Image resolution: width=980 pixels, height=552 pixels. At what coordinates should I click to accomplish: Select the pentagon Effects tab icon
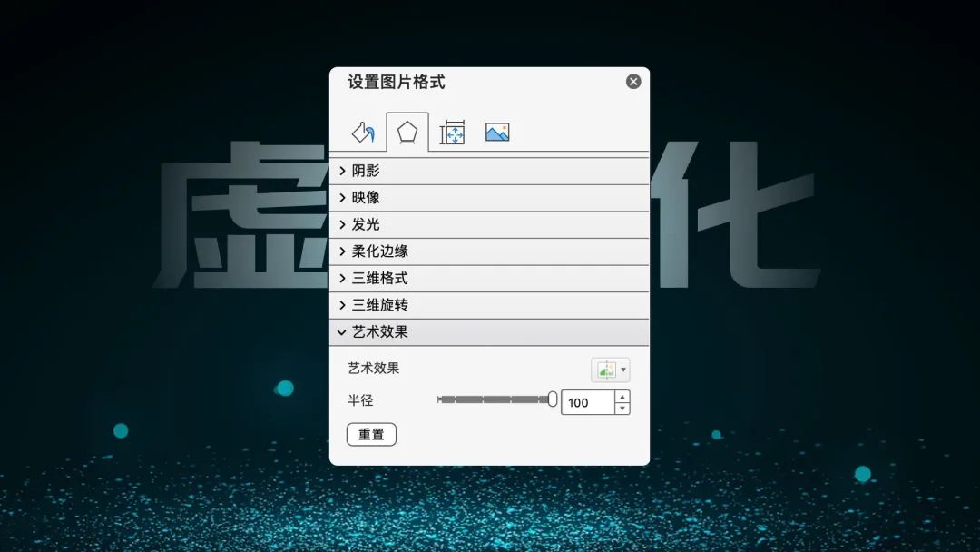point(407,133)
